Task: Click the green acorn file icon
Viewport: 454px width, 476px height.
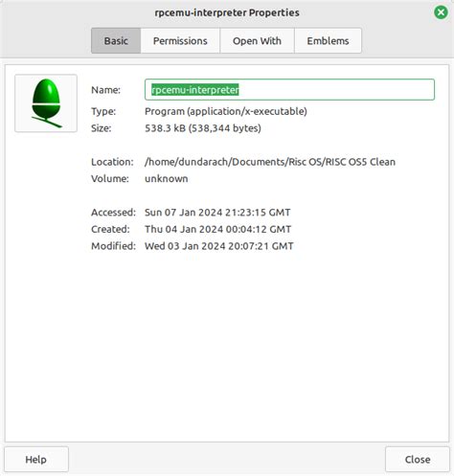Action: point(46,103)
